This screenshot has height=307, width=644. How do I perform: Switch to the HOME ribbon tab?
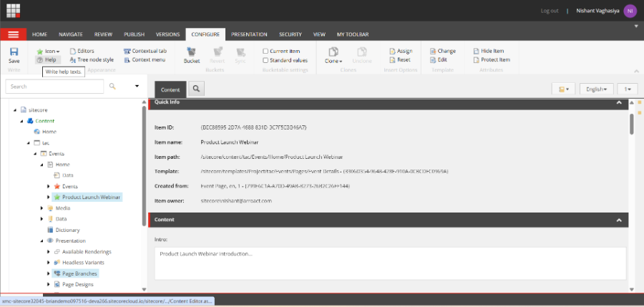(x=39, y=34)
